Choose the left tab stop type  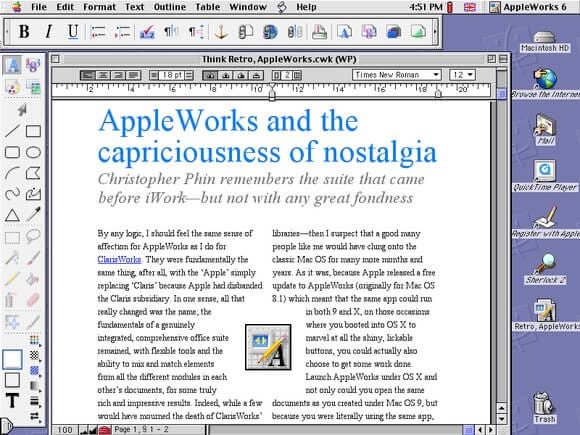[210, 75]
